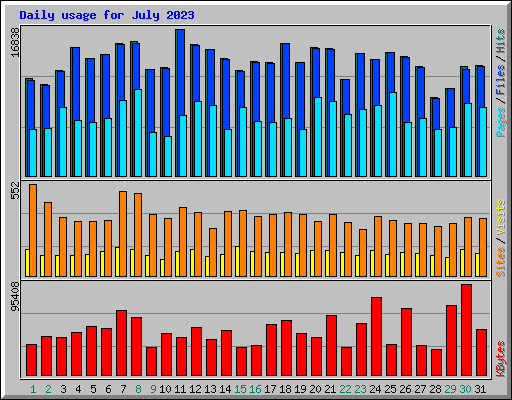
Task: Click the cyan "Pages" legend label
Action: (x=501, y=122)
